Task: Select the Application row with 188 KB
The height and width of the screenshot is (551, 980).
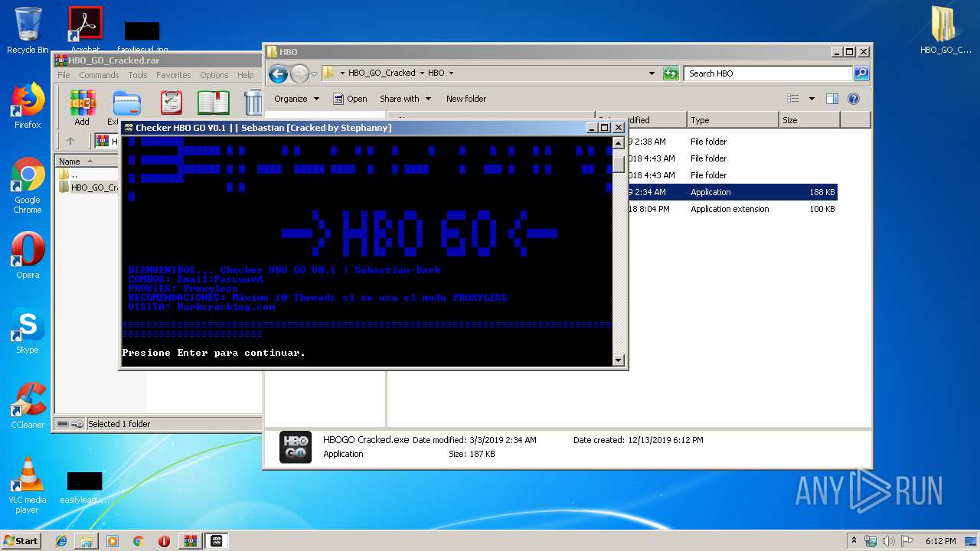Action: point(733,192)
